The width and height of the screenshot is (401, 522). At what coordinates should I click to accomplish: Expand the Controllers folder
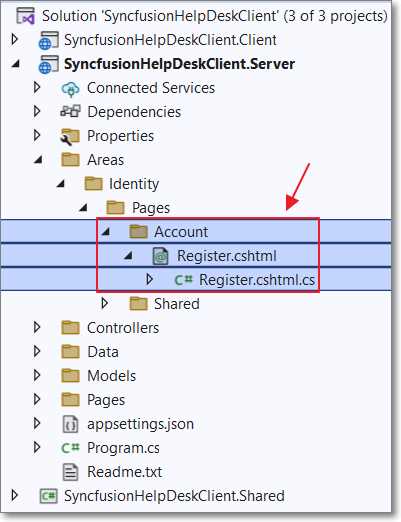pyautogui.click(x=37, y=327)
